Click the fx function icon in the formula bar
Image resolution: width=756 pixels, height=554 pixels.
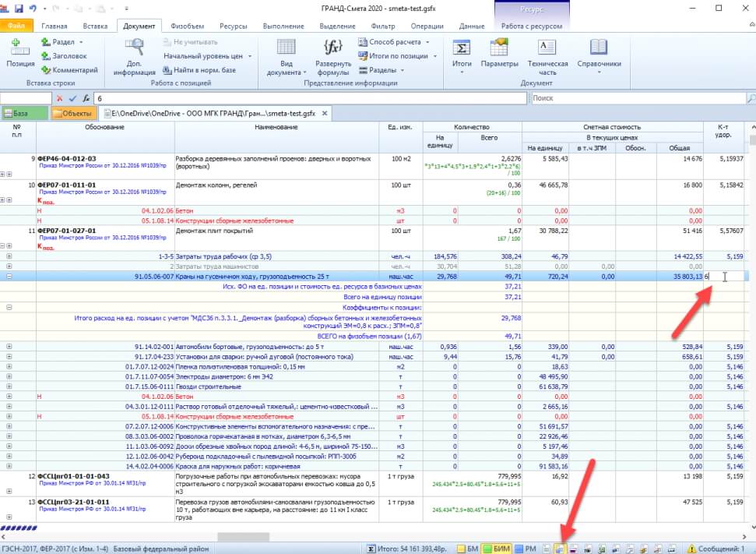[86, 98]
